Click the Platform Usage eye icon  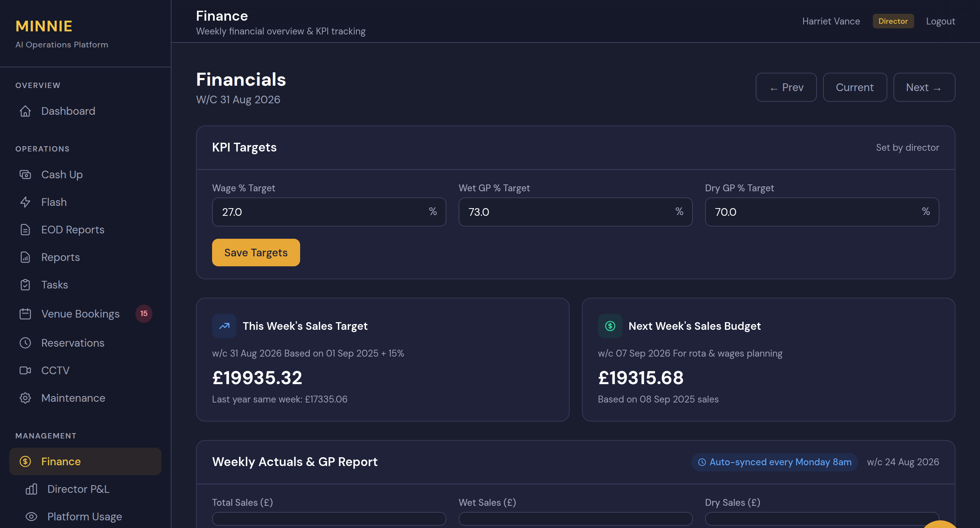coord(31,517)
